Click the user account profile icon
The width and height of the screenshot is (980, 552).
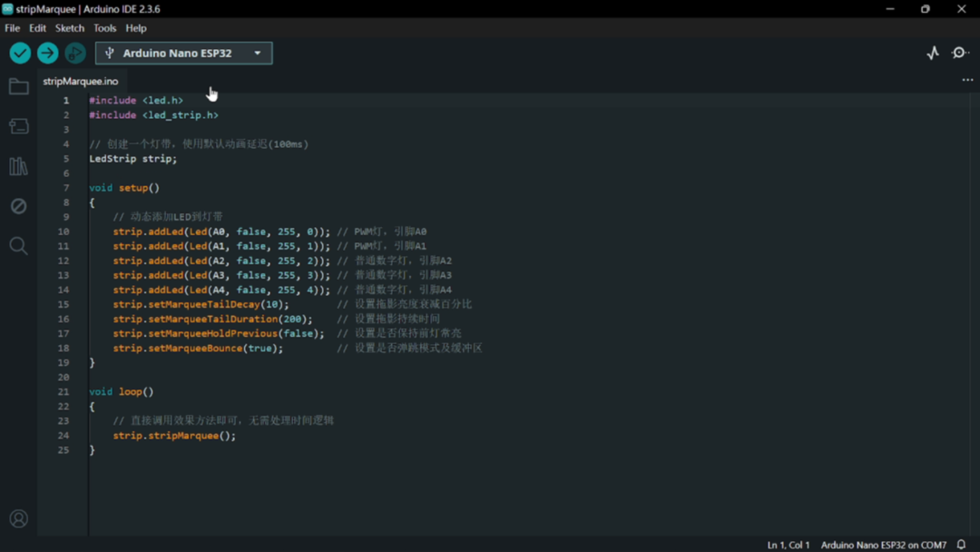pos(18,519)
